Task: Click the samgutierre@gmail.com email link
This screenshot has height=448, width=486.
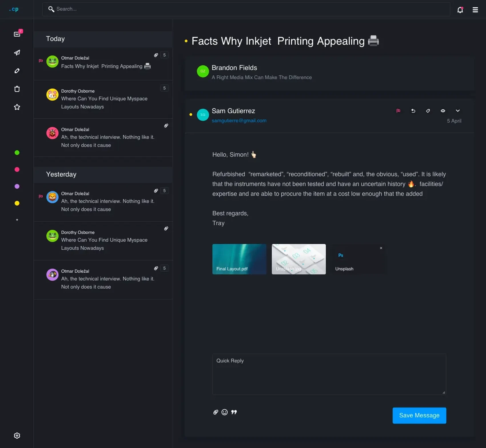Action: [x=239, y=121]
